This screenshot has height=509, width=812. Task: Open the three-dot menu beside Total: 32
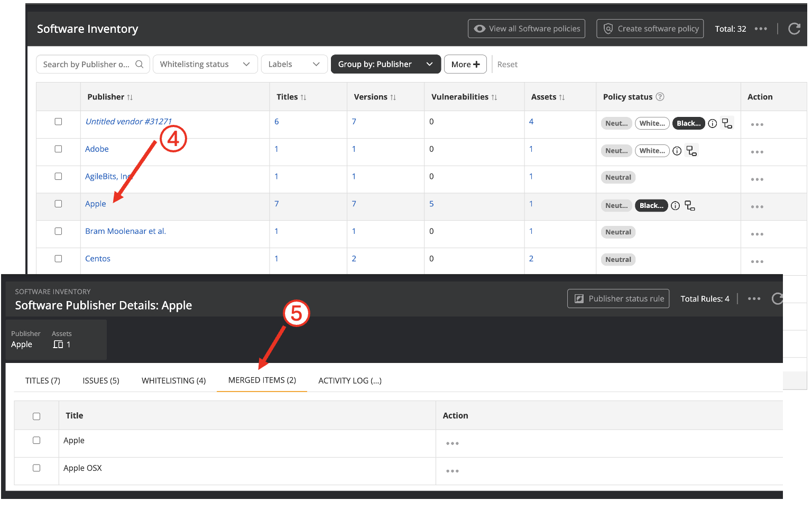[760, 29]
